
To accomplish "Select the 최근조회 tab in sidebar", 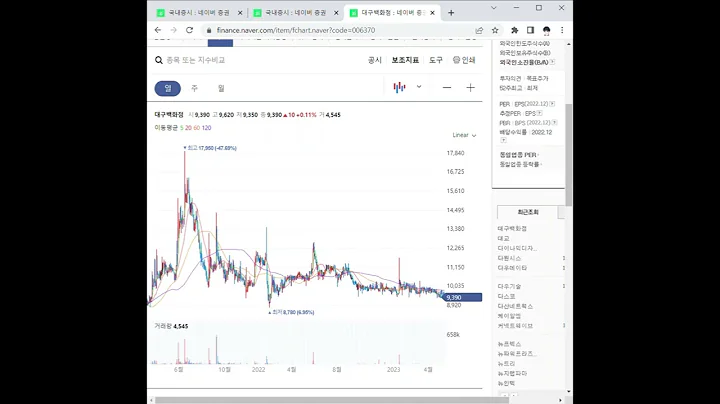I will pyautogui.click(x=528, y=212).
